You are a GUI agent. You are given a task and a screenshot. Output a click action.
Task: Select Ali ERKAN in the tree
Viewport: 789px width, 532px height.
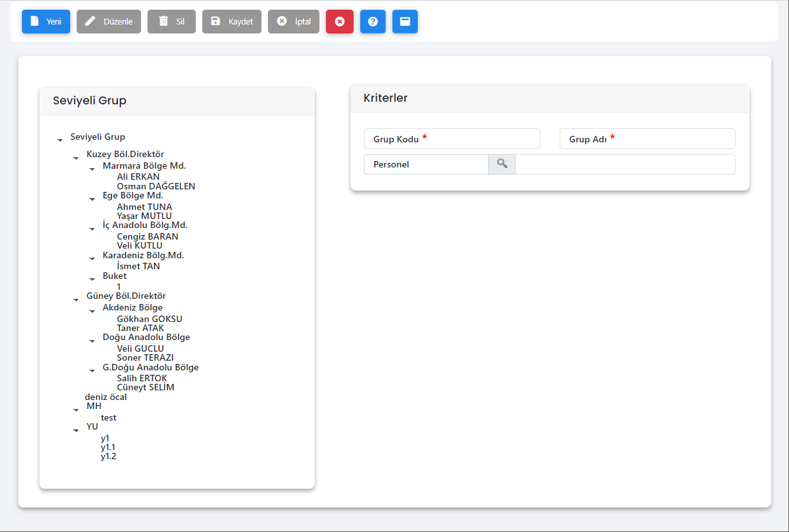point(138,177)
